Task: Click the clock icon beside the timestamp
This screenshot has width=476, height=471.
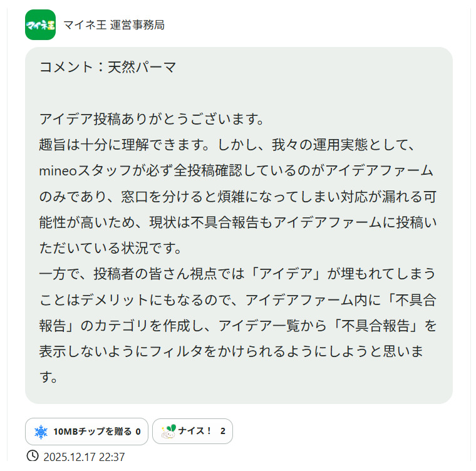Action: pyautogui.click(x=33, y=456)
